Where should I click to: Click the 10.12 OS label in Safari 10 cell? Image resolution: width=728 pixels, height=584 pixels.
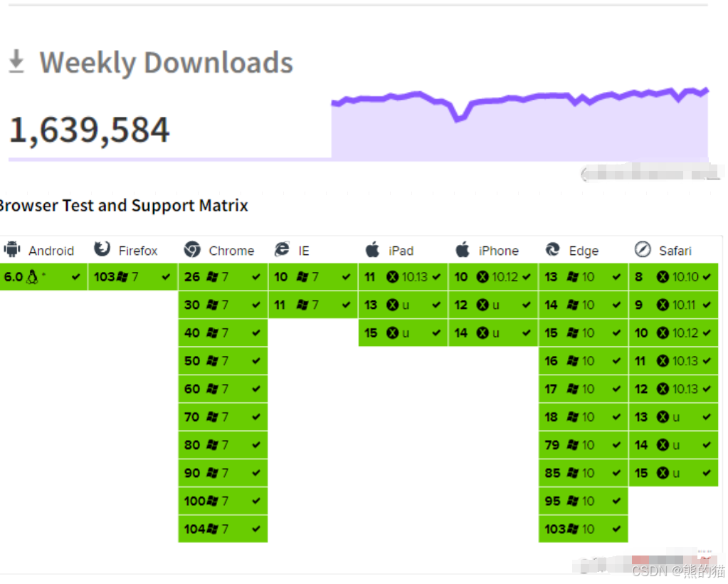(685, 333)
